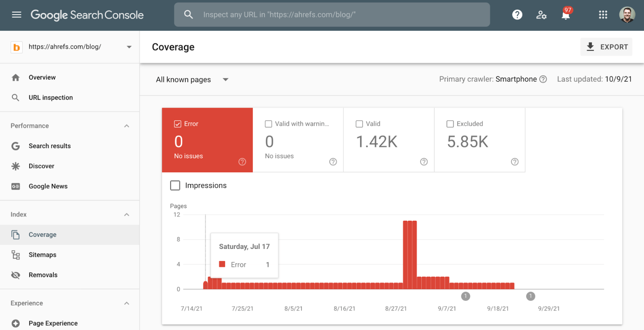
Task: Open the hamburger main menu
Action: click(17, 15)
